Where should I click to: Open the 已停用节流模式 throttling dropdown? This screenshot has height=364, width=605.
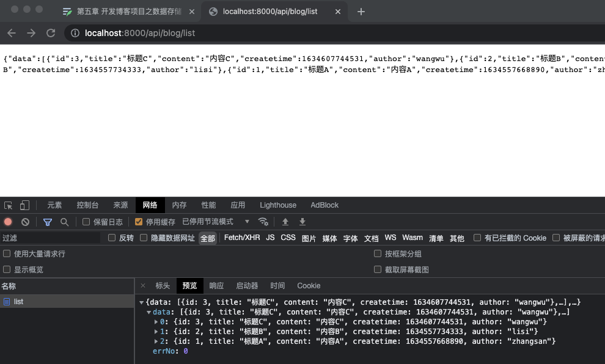pyautogui.click(x=216, y=222)
